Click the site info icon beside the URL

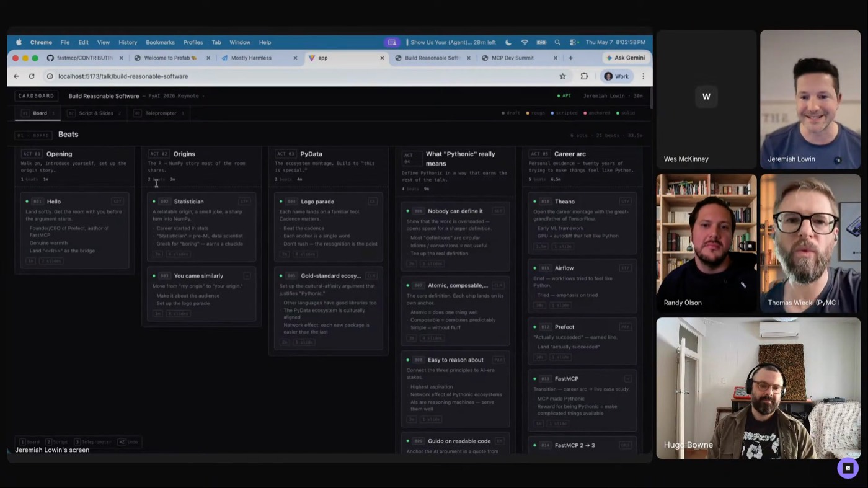(x=50, y=76)
